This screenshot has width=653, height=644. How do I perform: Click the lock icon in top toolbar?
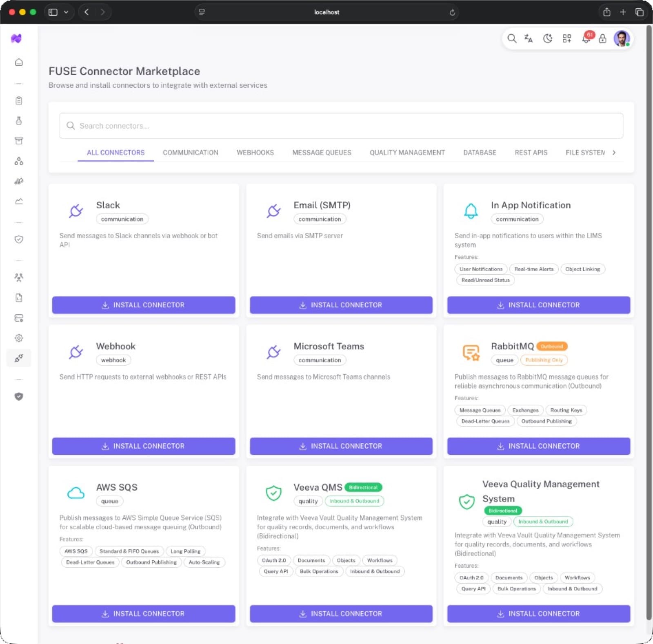click(602, 39)
